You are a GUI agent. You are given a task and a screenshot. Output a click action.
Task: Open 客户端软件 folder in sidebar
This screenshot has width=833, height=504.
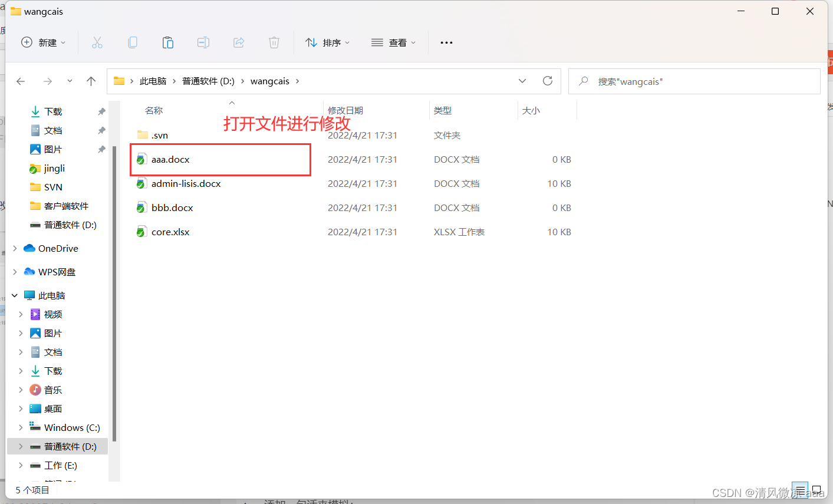(x=66, y=206)
